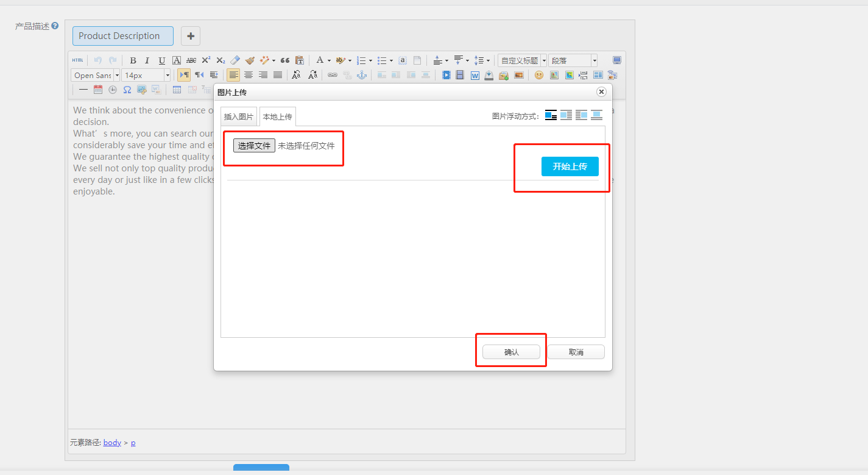
Task: Enable center text alignment
Action: tap(249, 75)
